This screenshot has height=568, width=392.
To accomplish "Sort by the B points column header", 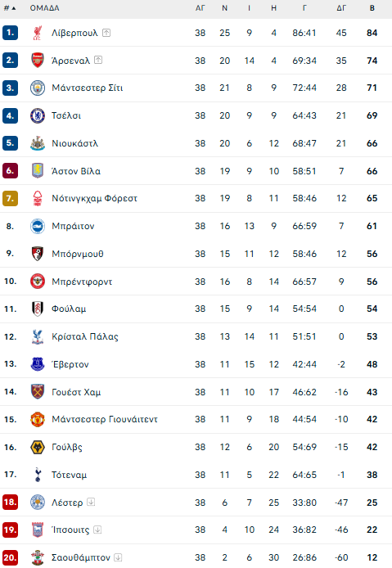I will 372,8.
